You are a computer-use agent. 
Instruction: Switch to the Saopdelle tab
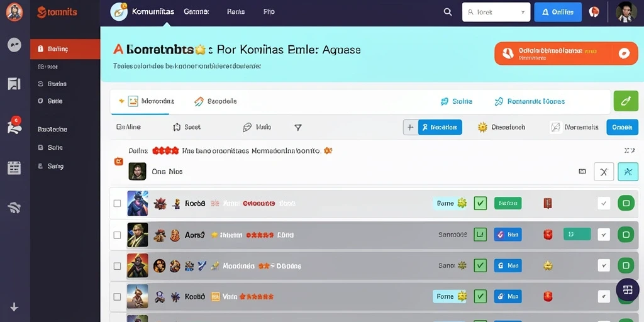[x=215, y=101]
